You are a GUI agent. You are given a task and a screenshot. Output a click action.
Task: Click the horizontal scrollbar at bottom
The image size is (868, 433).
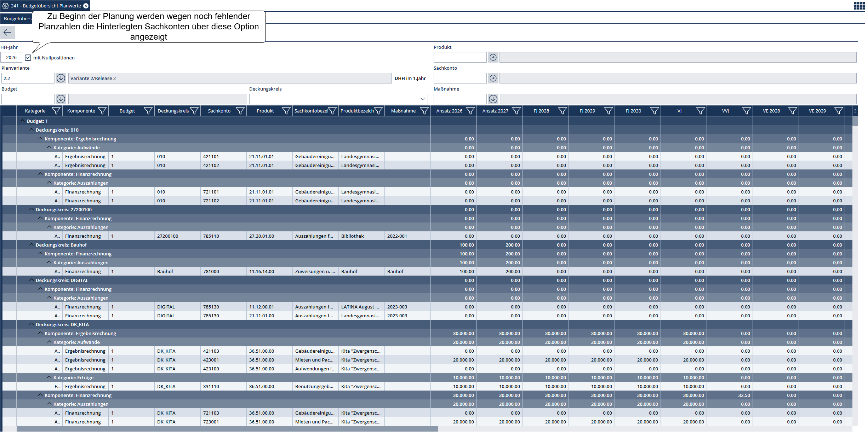pos(227,429)
